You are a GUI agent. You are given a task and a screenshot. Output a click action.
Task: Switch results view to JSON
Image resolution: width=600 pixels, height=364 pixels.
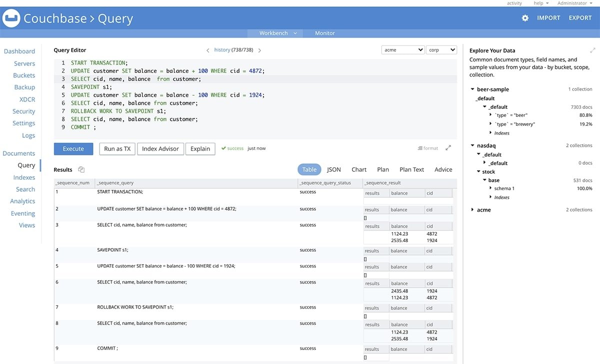tap(334, 170)
